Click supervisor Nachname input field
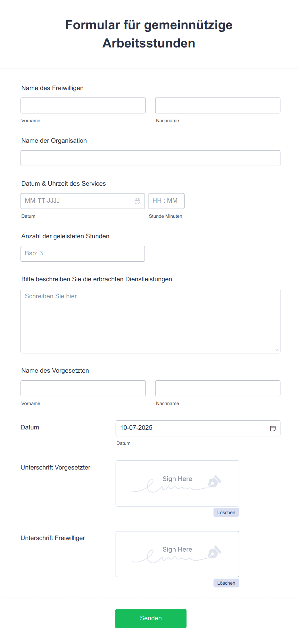 [x=218, y=388]
